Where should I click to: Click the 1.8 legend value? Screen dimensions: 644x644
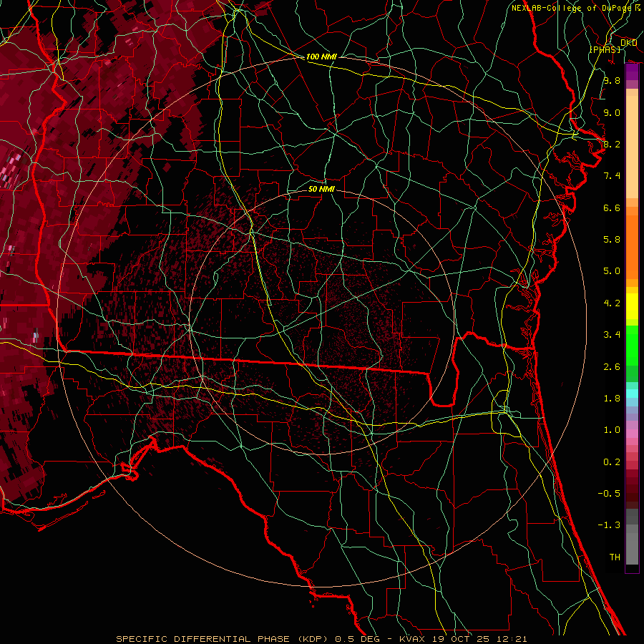click(612, 399)
